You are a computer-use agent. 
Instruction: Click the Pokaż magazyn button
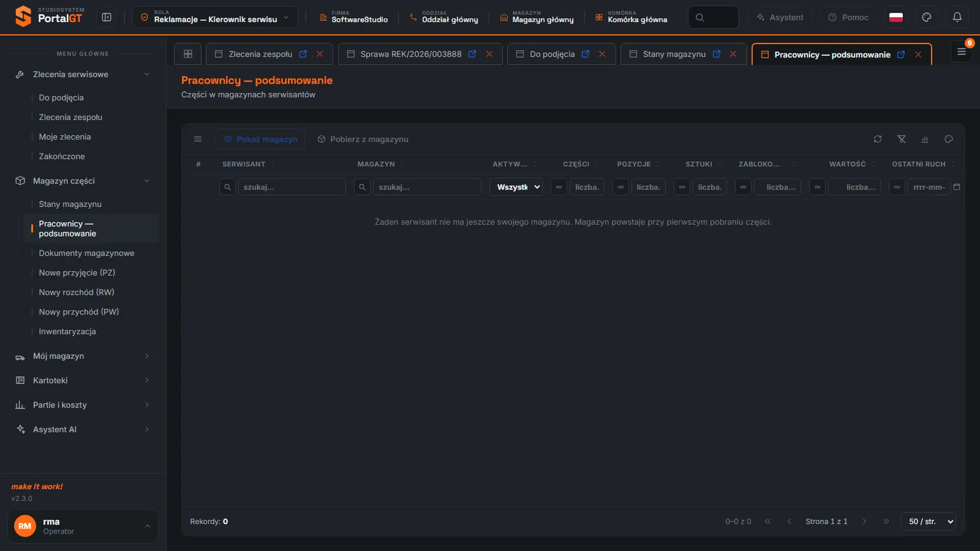pyautogui.click(x=260, y=140)
